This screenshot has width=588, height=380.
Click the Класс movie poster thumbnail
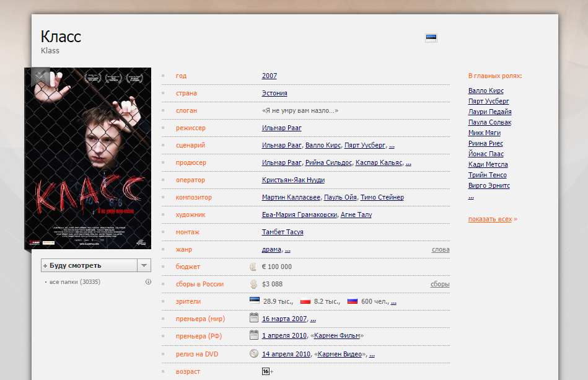coord(87,158)
